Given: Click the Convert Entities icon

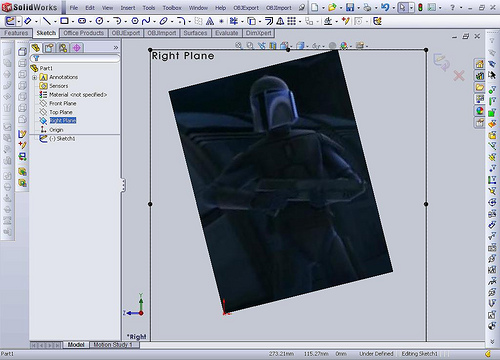Looking at the screenshot, I should tap(252, 21).
